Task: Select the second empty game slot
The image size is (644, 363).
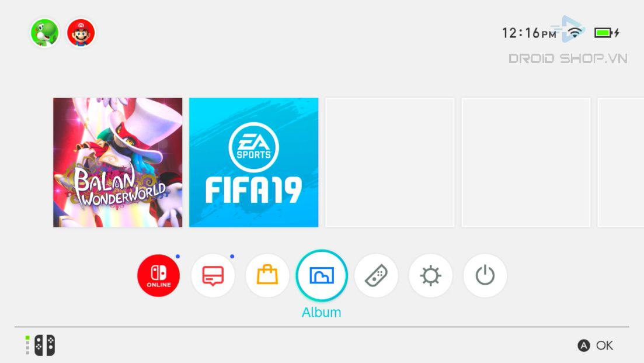Action: (x=526, y=163)
